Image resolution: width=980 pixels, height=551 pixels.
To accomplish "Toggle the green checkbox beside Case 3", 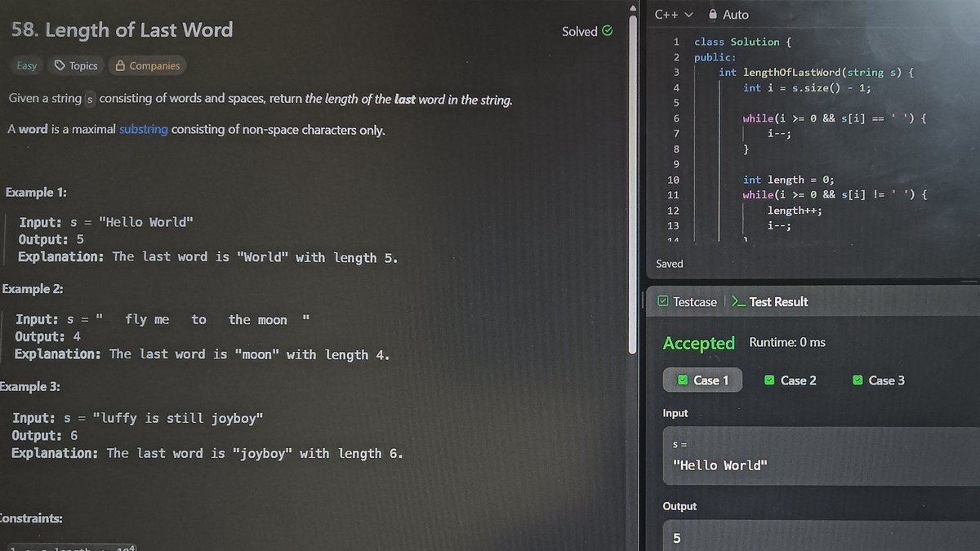I will (x=857, y=380).
